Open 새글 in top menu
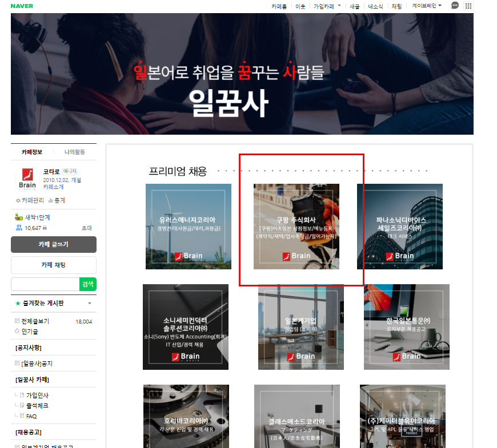This screenshot has height=448, width=497. (354, 6)
